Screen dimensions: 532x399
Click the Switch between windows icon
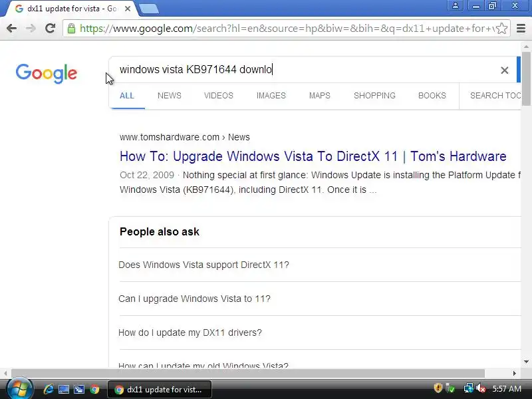point(79,389)
